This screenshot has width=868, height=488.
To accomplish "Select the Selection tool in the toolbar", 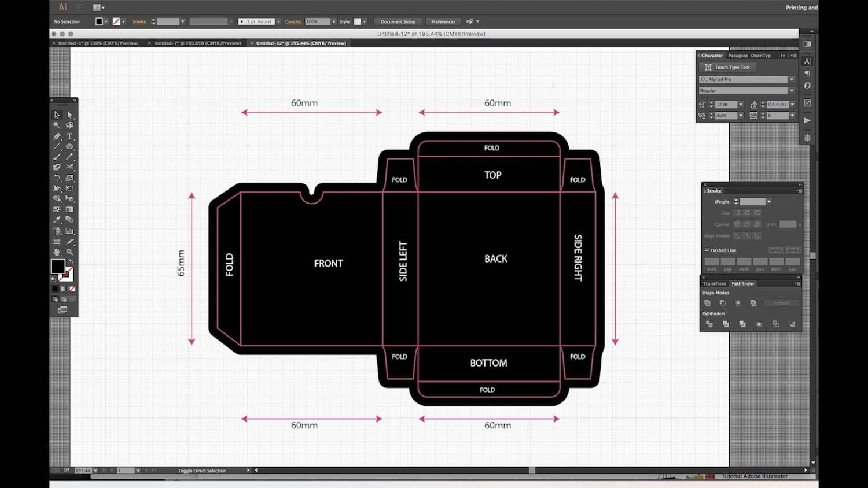I will [57, 114].
